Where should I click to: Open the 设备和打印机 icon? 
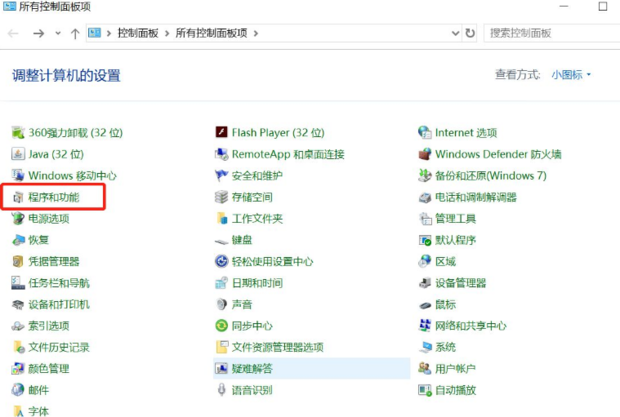pos(18,304)
